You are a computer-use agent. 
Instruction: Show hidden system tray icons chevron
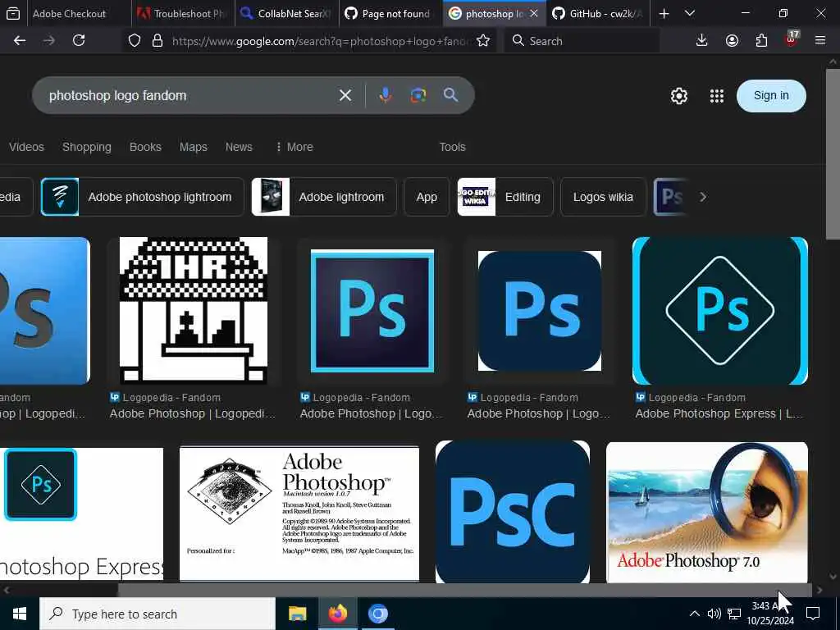click(694, 614)
